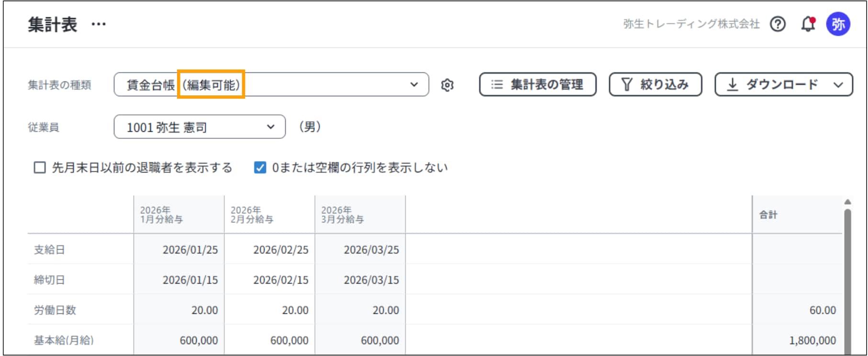Click the 集計表 page title
The image size is (868, 356).
click(x=52, y=24)
